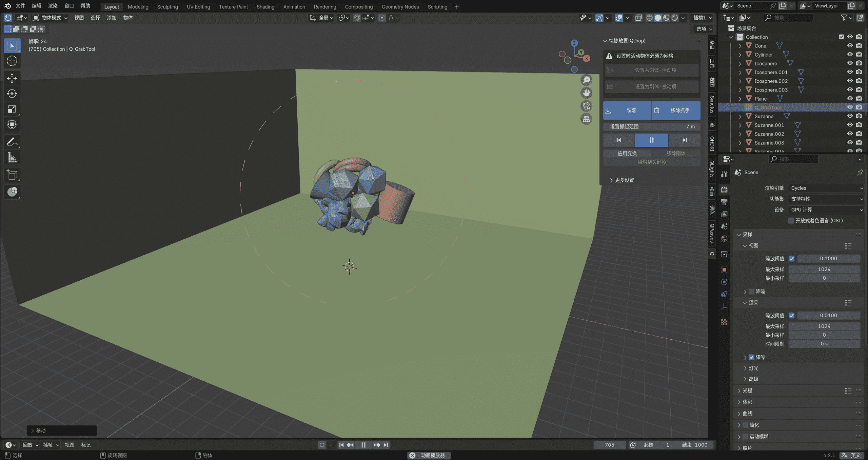Viewport: 868px width, 460px height.
Task: Open the World properties tab icon
Action: click(724, 239)
